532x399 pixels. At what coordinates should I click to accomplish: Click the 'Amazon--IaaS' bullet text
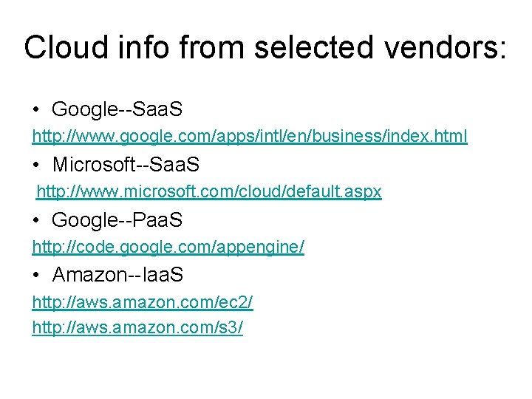(x=117, y=275)
